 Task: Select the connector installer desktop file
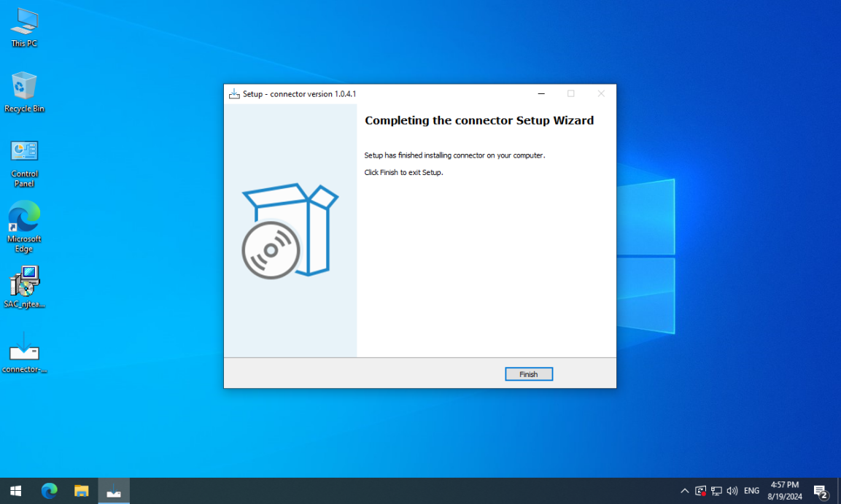pos(24,353)
